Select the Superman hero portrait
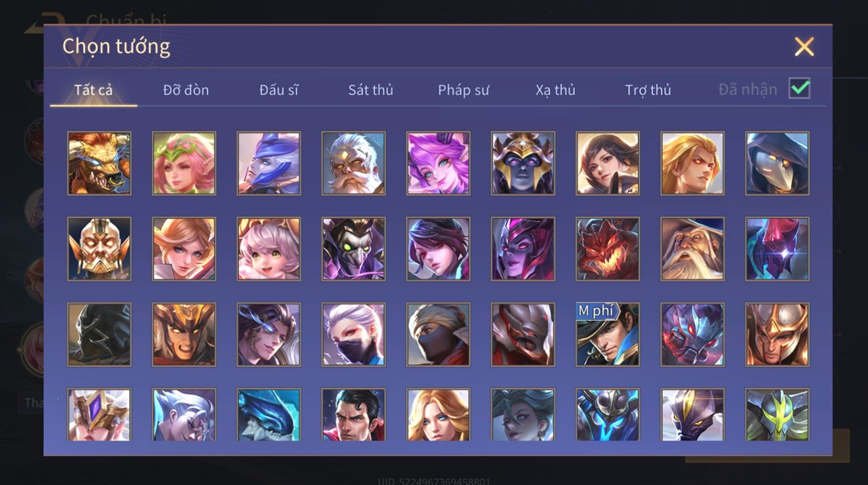The image size is (868, 485). [353, 415]
